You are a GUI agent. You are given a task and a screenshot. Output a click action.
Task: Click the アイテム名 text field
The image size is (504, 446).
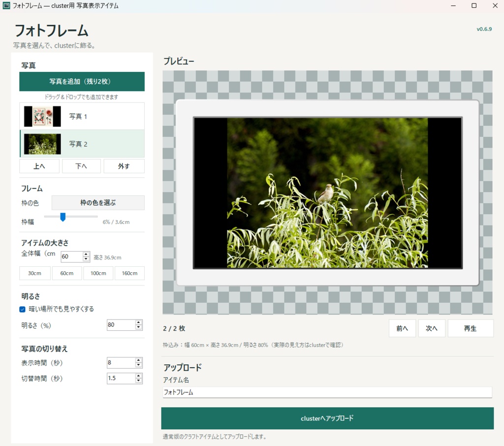(327, 392)
